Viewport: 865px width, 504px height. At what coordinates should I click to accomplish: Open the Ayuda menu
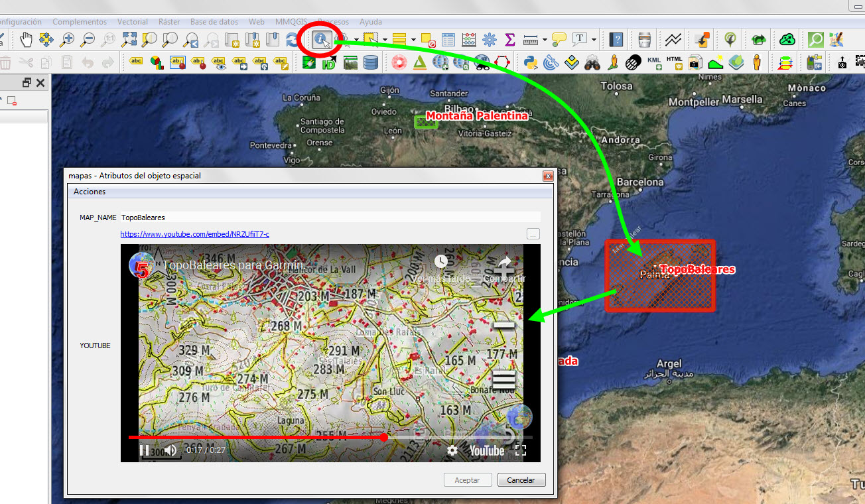click(370, 22)
